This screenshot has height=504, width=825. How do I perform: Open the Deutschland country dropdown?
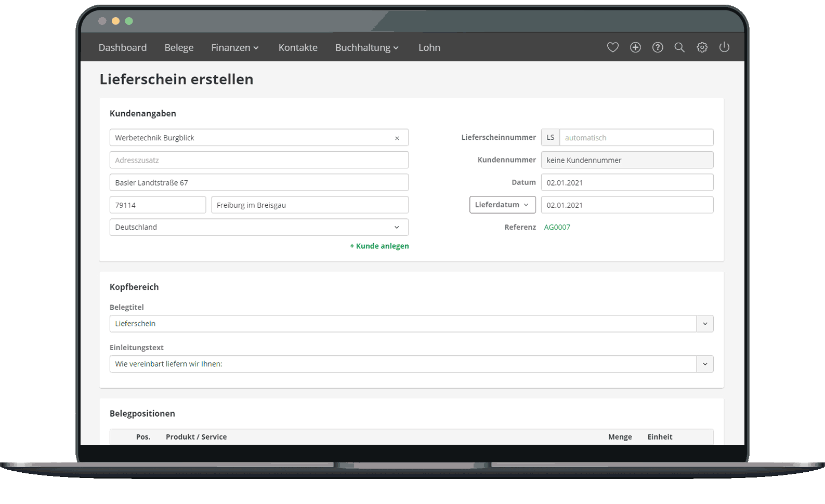[259, 227]
